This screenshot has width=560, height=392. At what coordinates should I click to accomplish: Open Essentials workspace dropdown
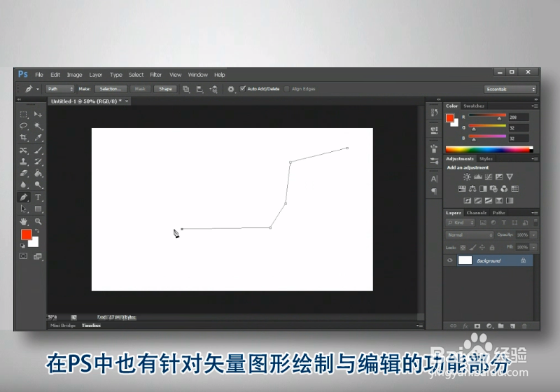click(x=510, y=90)
